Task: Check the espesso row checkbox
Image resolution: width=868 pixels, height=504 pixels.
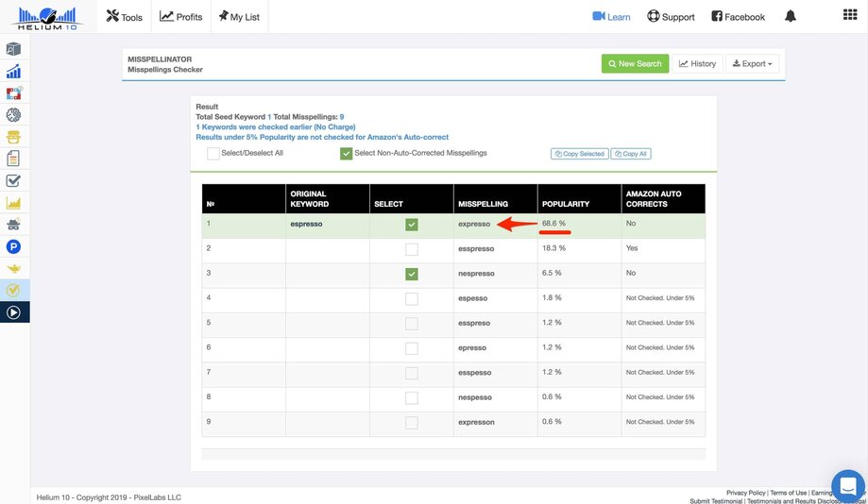Action: (x=411, y=299)
